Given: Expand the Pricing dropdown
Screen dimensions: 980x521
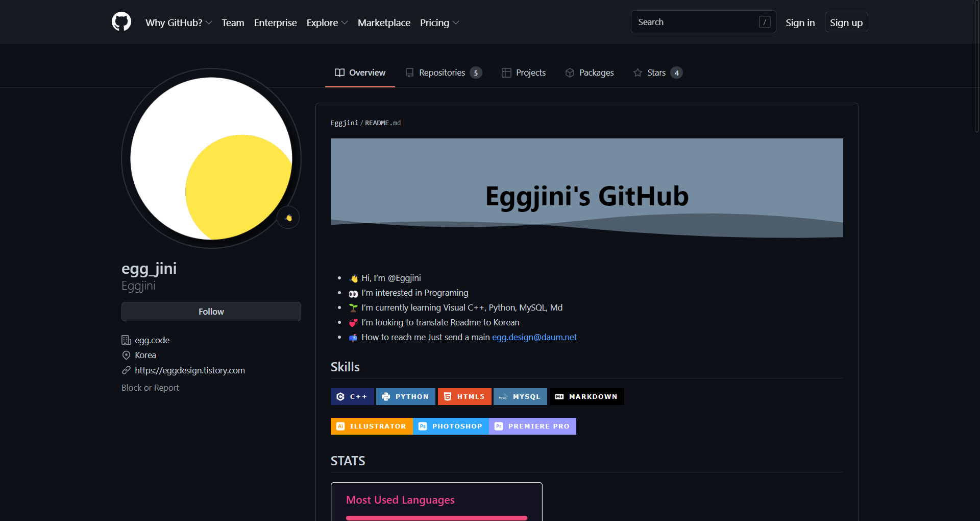Looking at the screenshot, I should pyautogui.click(x=439, y=22).
